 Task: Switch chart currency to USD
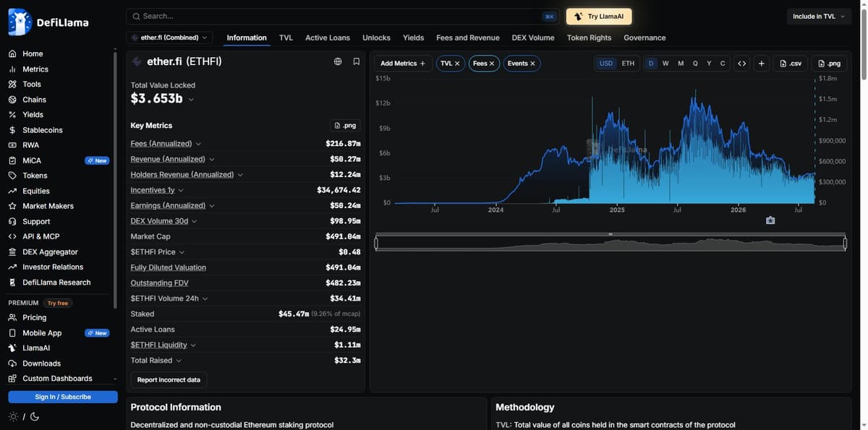[x=606, y=64]
